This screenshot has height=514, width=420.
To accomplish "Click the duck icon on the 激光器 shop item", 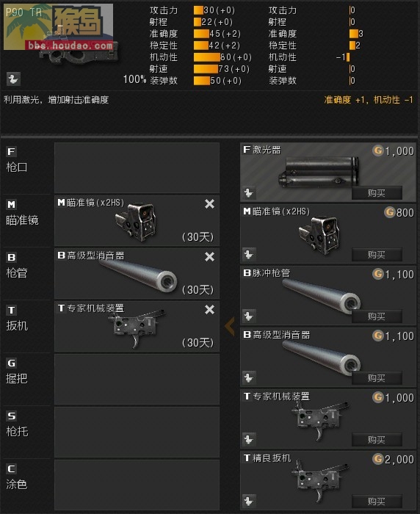I will point(248,192).
